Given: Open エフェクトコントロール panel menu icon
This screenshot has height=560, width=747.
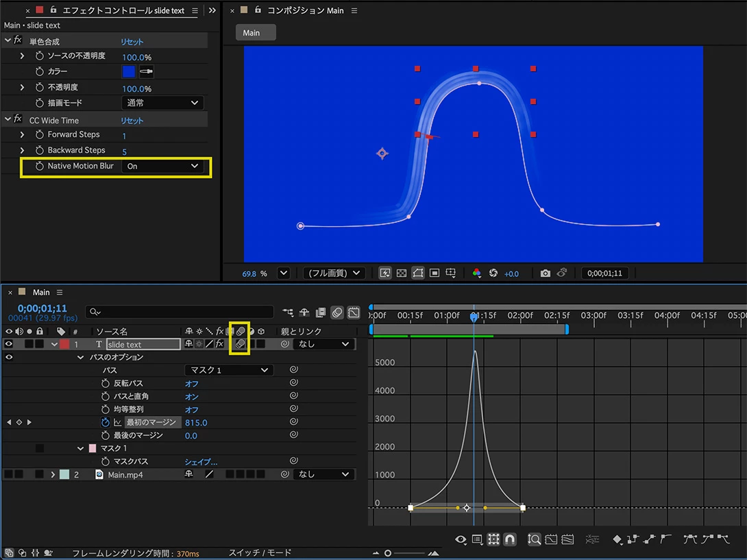Looking at the screenshot, I should point(195,10).
